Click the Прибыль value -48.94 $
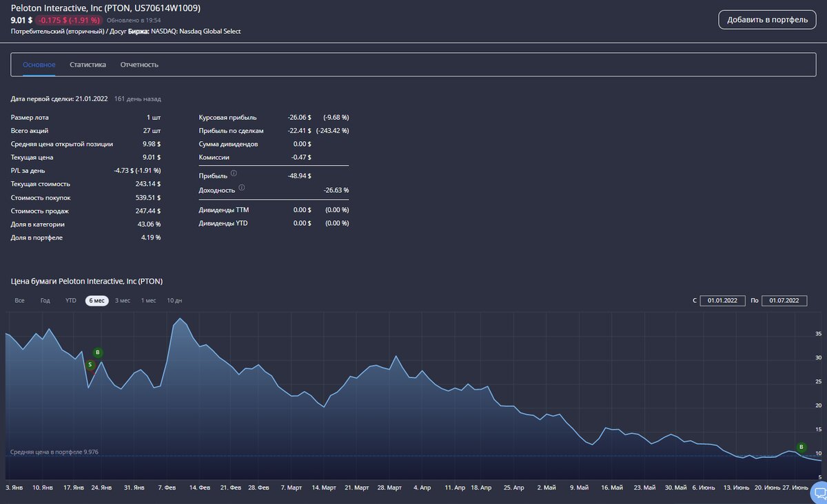Viewport: 827px width, 504px height. click(299, 176)
